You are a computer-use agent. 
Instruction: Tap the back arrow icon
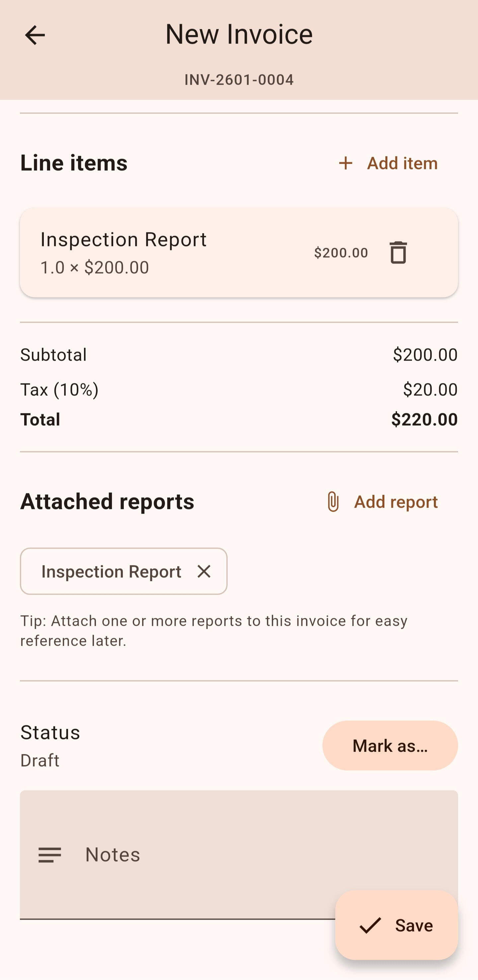tap(35, 35)
